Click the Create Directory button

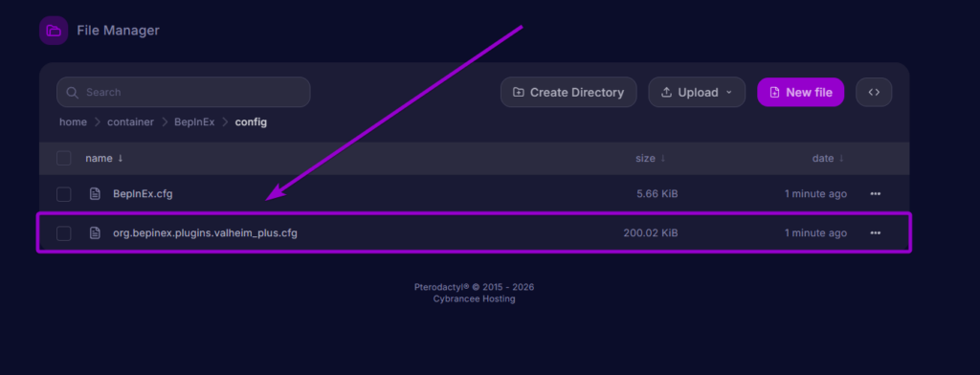click(x=568, y=93)
